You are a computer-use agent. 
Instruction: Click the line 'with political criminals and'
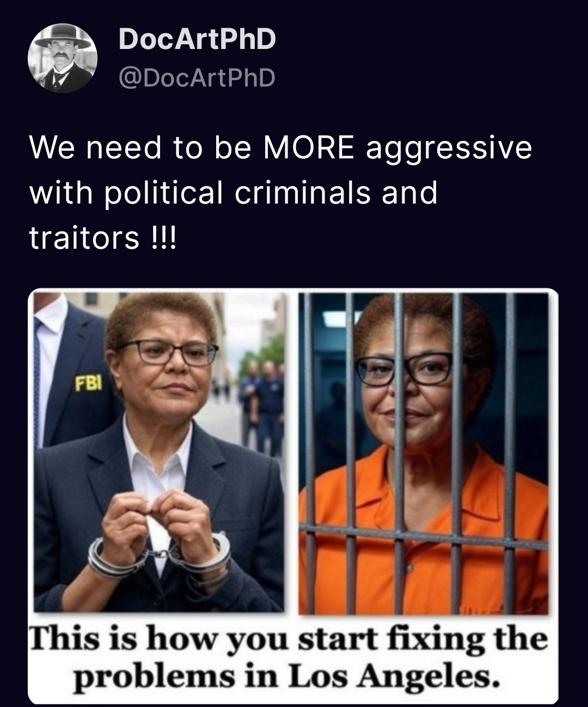[x=233, y=193]
